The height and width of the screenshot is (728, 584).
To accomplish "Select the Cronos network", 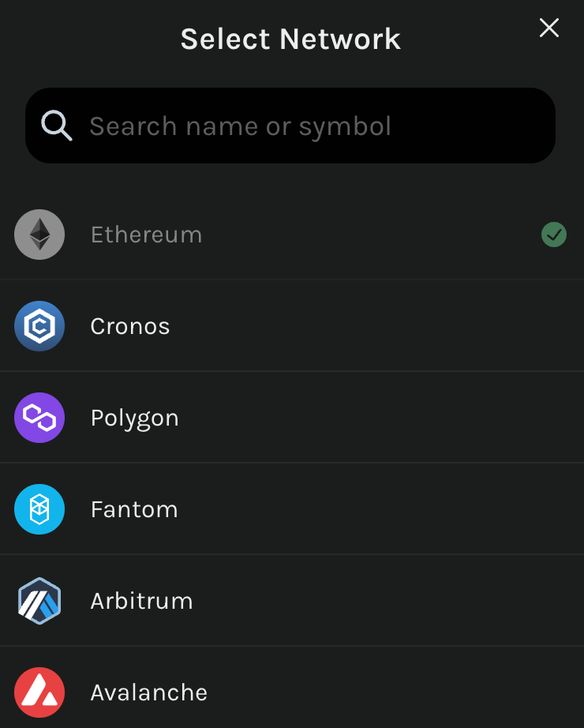I will coord(292,326).
